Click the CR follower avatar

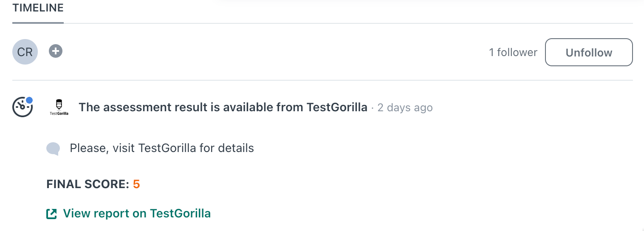pyautogui.click(x=25, y=52)
